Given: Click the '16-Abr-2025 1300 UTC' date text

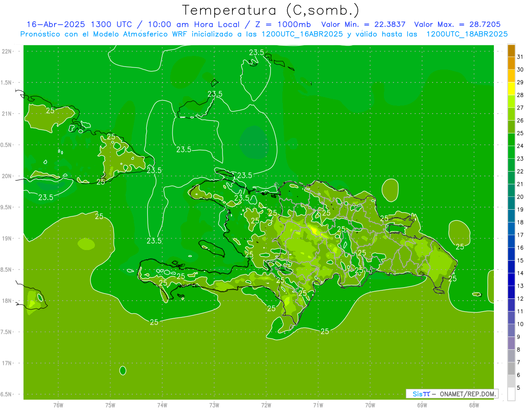Looking at the screenshot, I should 79,24.
